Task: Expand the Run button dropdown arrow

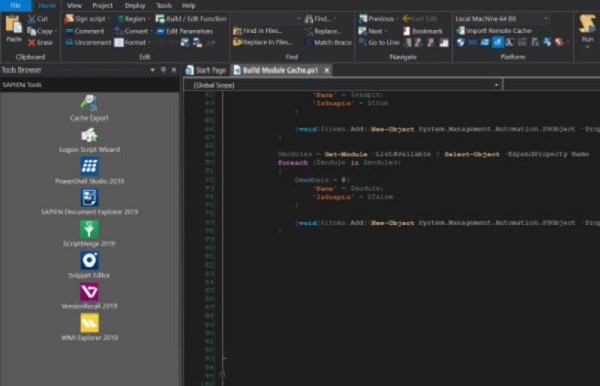Action: [587, 47]
